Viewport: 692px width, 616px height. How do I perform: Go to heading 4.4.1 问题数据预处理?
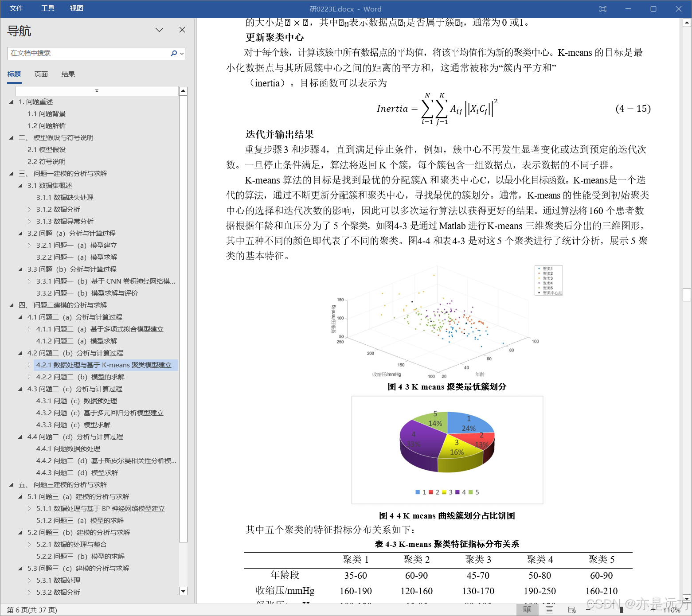(68, 449)
